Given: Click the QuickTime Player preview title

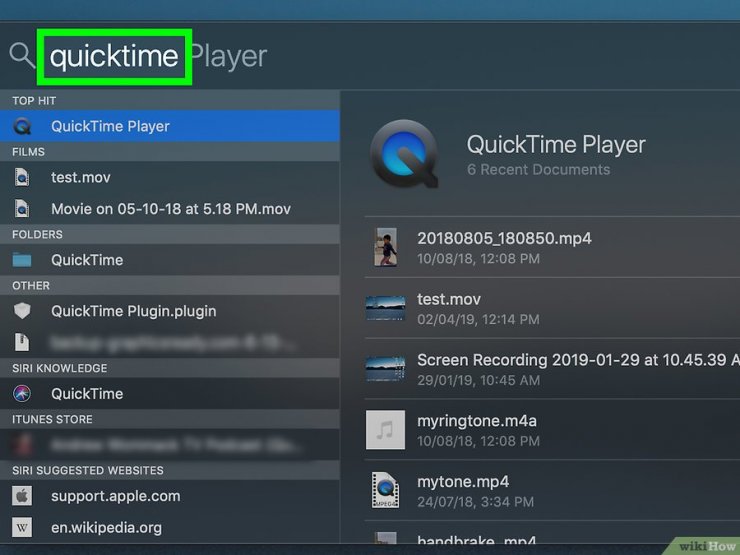Looking at the screenshot, I should 556,144.
